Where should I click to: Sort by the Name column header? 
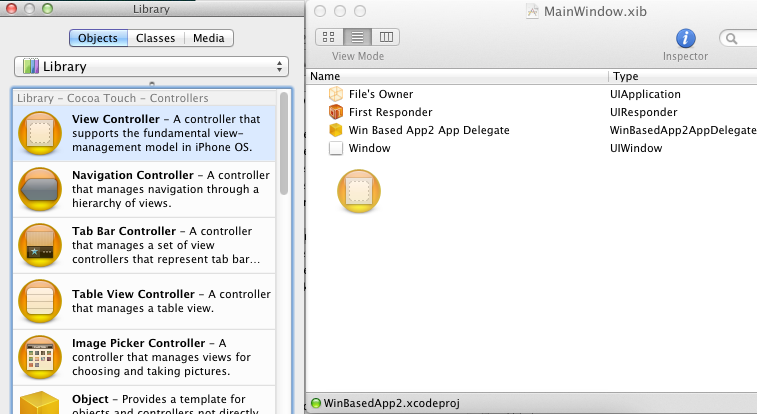click(457, 76)
